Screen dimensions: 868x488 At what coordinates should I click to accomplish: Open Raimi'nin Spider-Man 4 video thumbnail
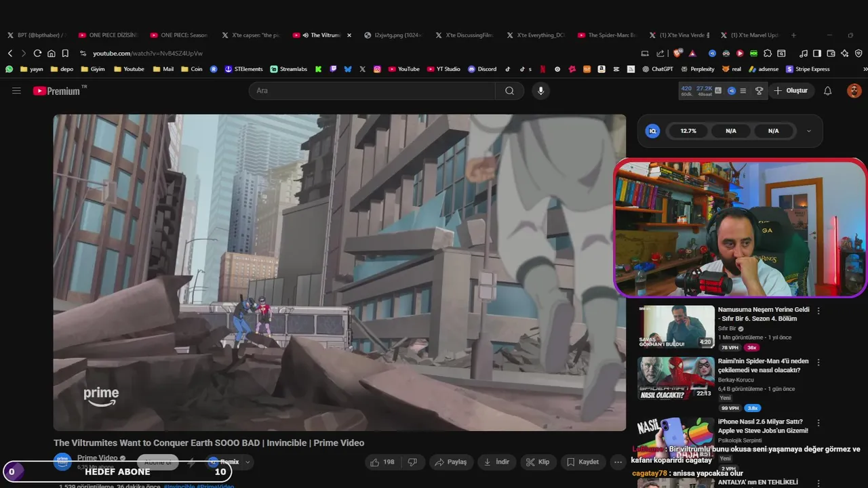(675, 378)
